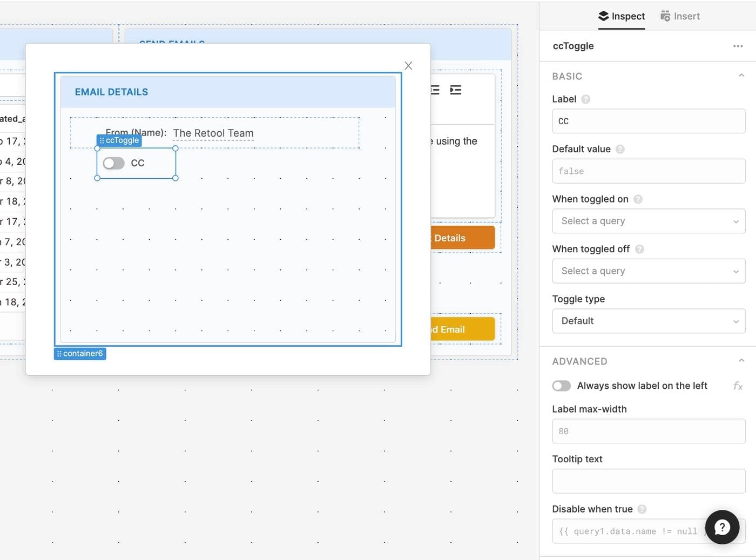756x560 pixels.
Task: Enable Always show label on the left
Action: 562,386
